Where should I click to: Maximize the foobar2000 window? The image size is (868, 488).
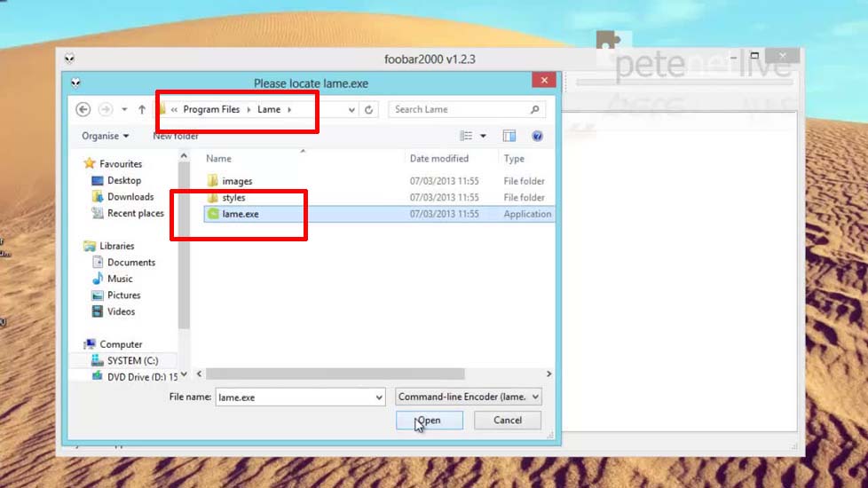pos(754,55)
